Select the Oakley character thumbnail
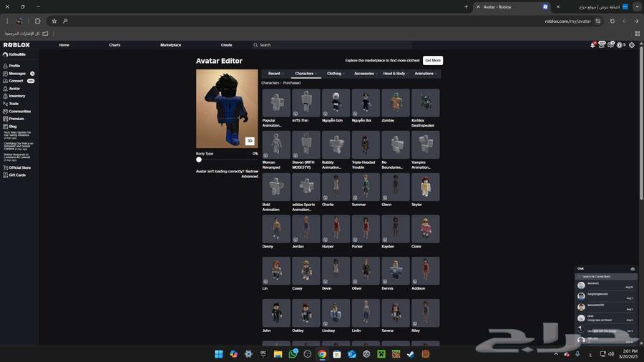The image size is (644, 362). coord(306,313)
